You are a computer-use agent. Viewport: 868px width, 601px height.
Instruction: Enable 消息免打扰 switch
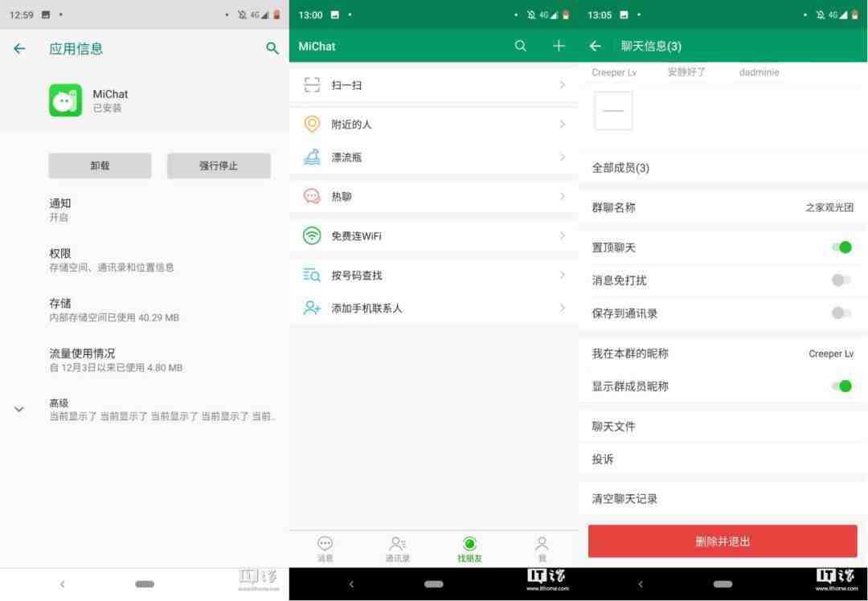(841, 280)
